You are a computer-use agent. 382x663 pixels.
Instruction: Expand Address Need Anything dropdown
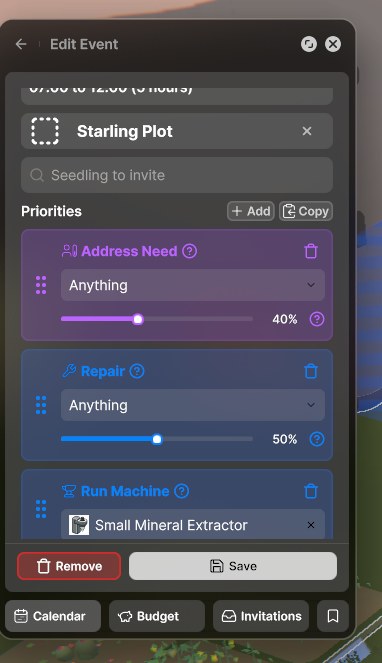tap(193, 285)
